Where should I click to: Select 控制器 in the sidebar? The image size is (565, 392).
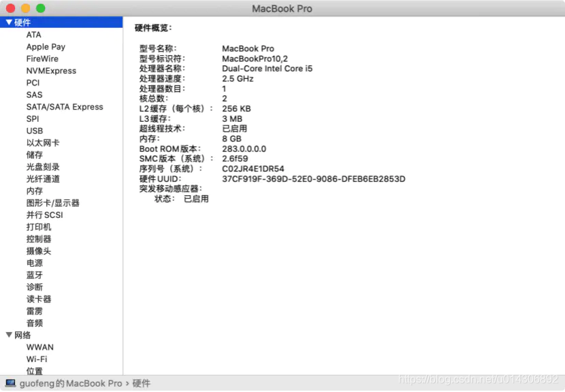pyautogui.click(x=39, y=239)
